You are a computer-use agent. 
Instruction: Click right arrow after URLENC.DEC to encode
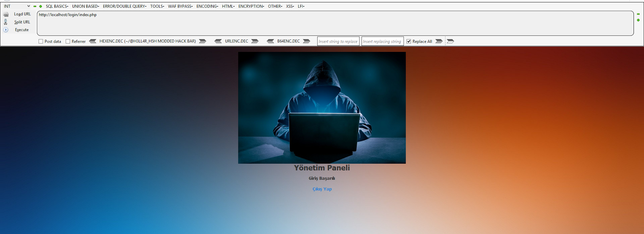(255, 41)
